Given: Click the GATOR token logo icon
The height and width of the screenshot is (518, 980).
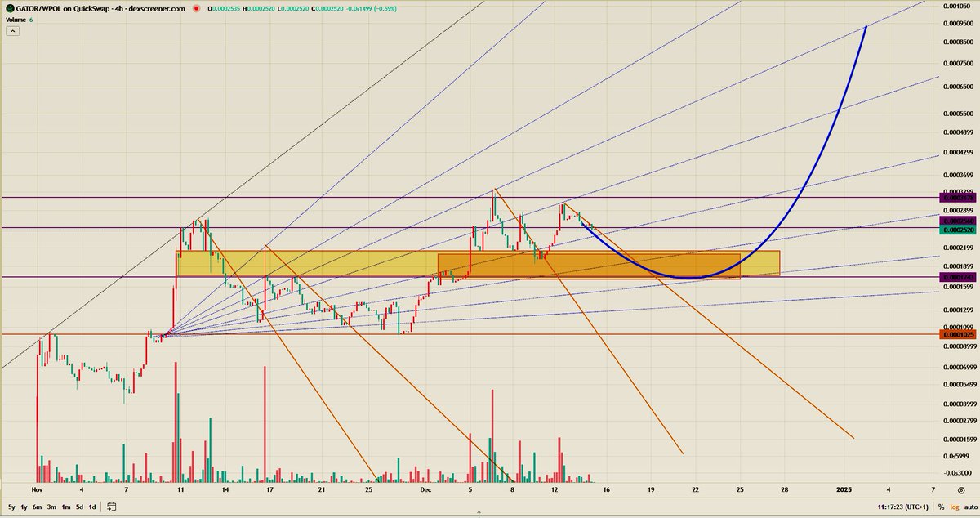Looking at the screenshot, I should click(9, 10).
